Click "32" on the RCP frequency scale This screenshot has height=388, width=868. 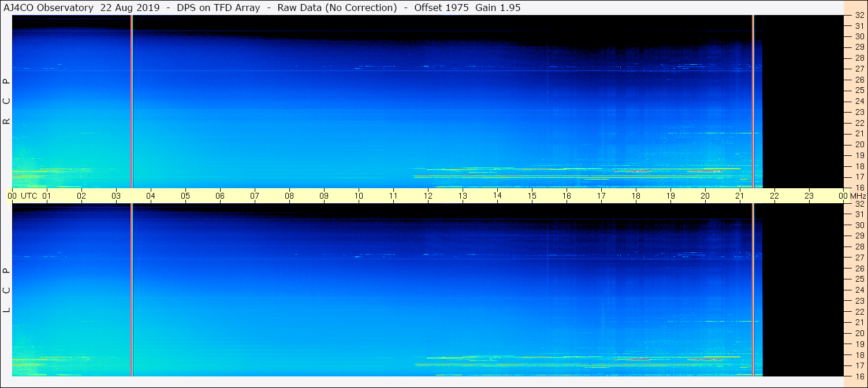[859, 16]
